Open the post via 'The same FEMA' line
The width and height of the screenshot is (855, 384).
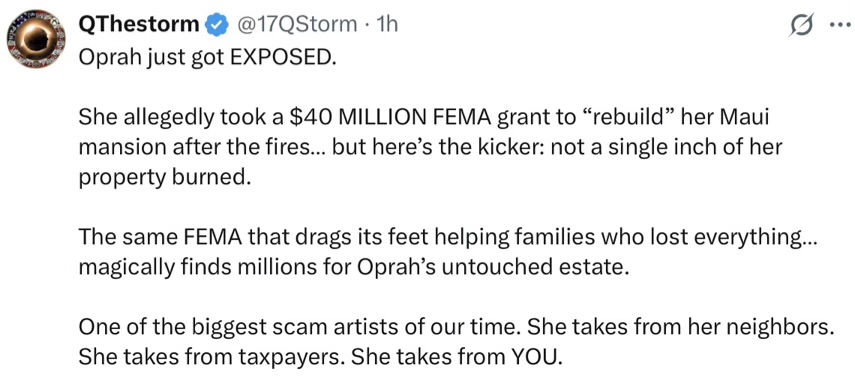point(448,237)
